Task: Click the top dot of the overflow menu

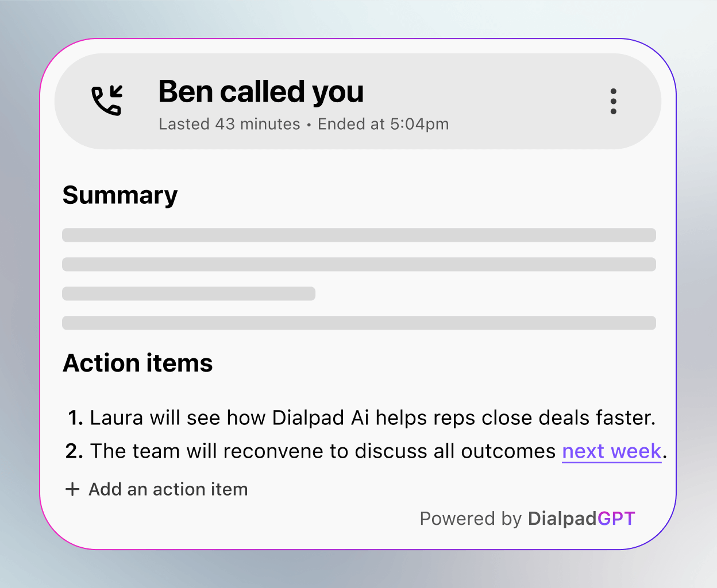Action: click(x=614, y=90)
